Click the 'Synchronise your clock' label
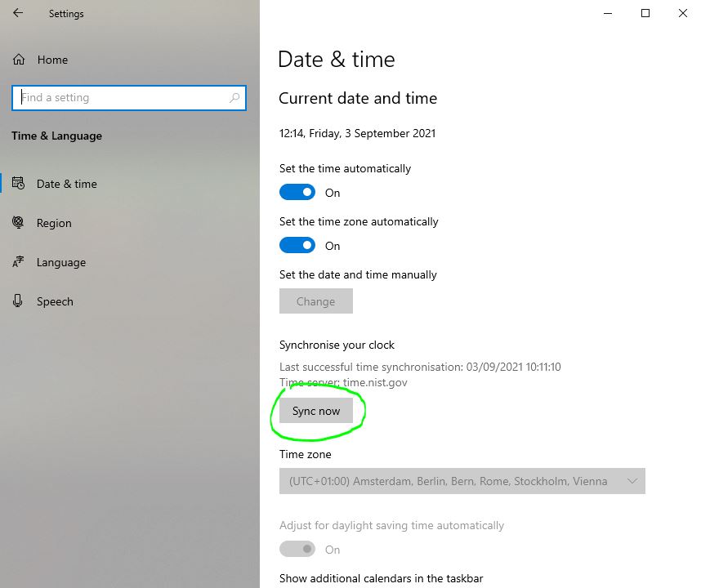The height and width of the screenshot is (588, 701). [x=337, y=345]
